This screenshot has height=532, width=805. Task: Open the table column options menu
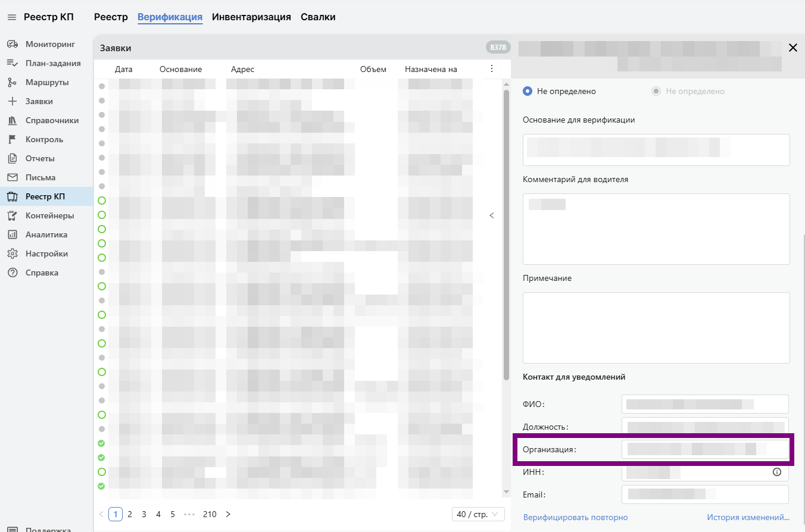point(491,69)
